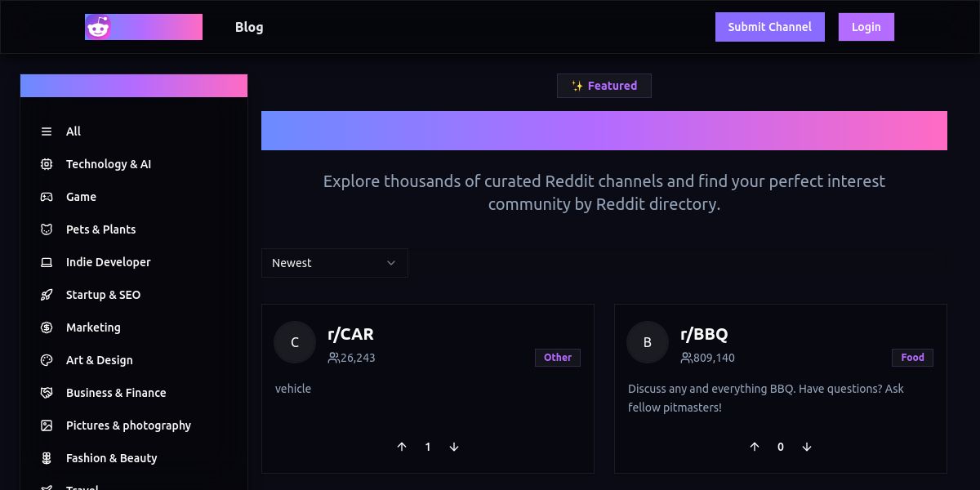
Task: Click the Pets & Plants cat icon
Action: tap(47, 229)
